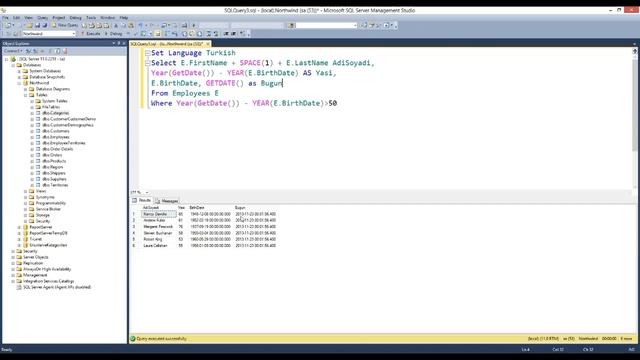Click the Debug button
The height and width of the screenshot is (360, 640).
point(113,33)
